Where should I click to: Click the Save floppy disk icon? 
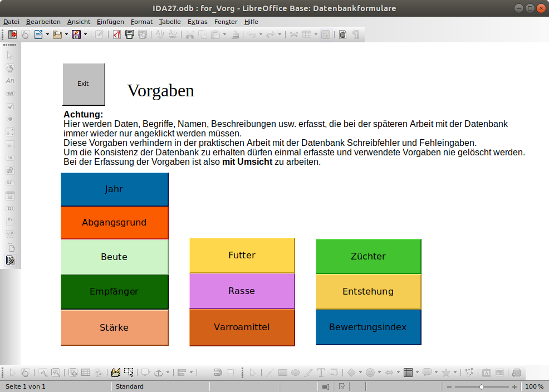pyautogui.click(x=76, y=35)
